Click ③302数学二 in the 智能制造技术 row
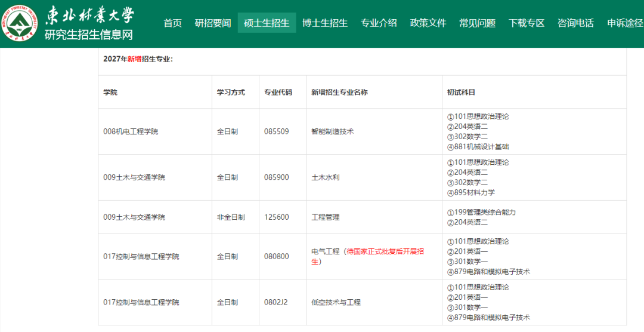 coord(467,137)
